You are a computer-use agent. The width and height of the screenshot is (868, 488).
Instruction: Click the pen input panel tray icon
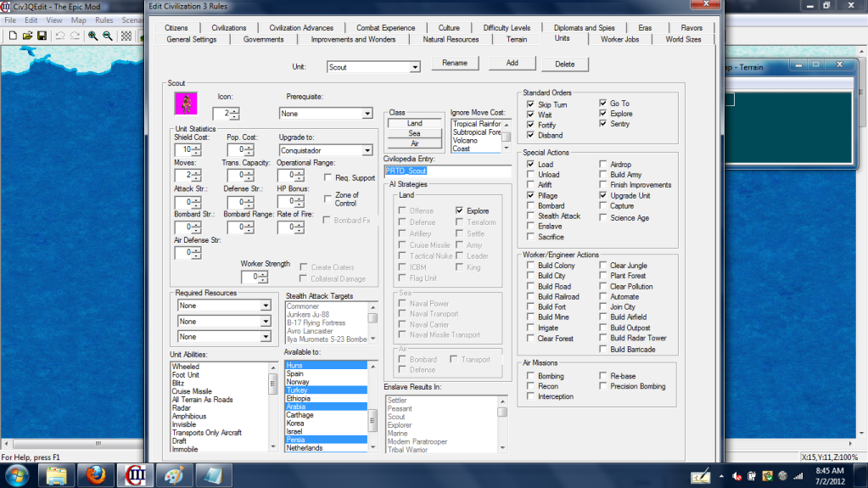[700, 476]
